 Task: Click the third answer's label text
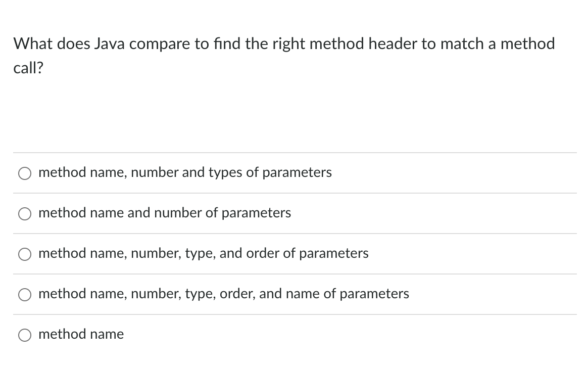pos(204,254)
